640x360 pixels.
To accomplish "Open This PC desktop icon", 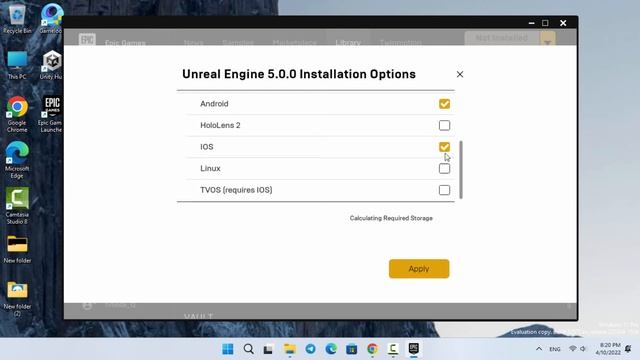I will tap(17, 65).
